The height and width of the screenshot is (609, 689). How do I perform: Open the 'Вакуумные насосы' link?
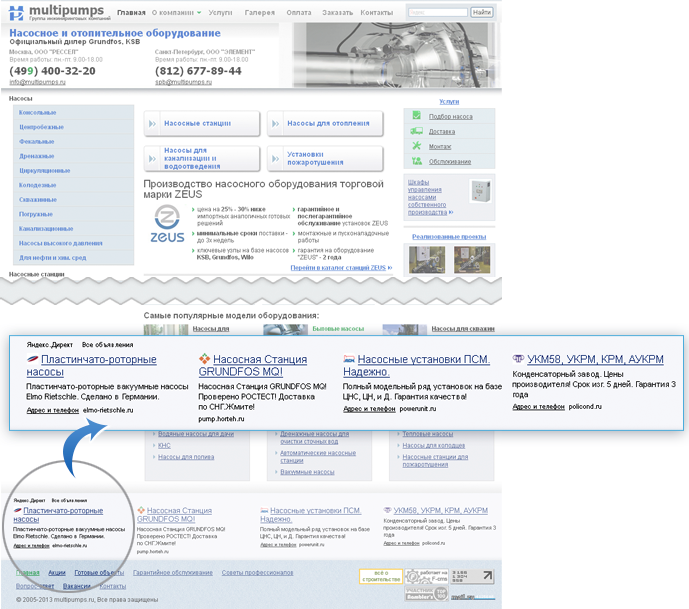click(x=307, y=472)
